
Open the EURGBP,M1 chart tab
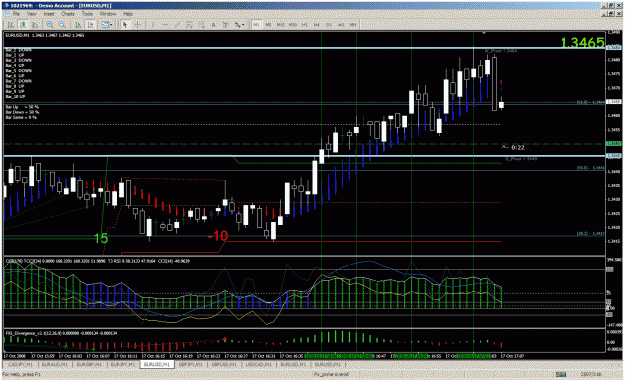pyautogui.click(x=90, y=364)
